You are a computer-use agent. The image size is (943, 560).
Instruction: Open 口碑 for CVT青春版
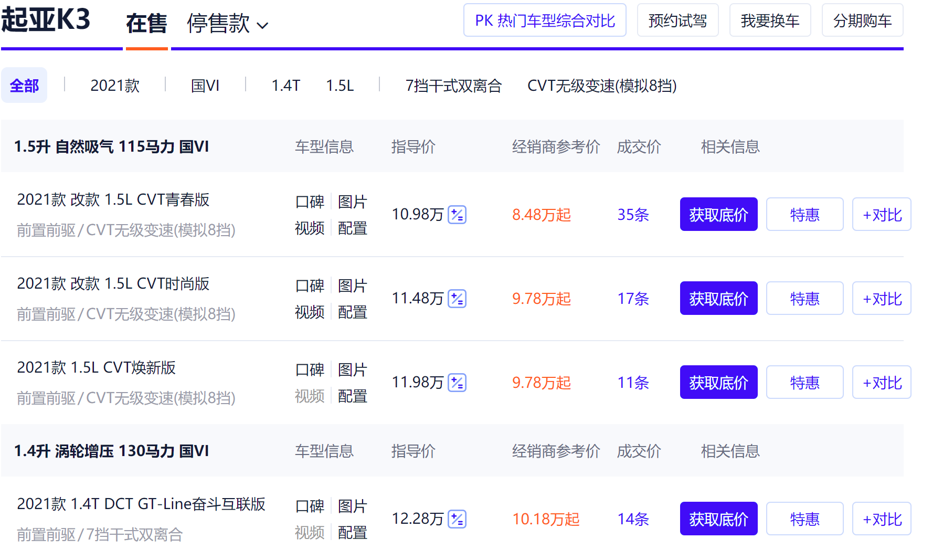tap(310, 202)
